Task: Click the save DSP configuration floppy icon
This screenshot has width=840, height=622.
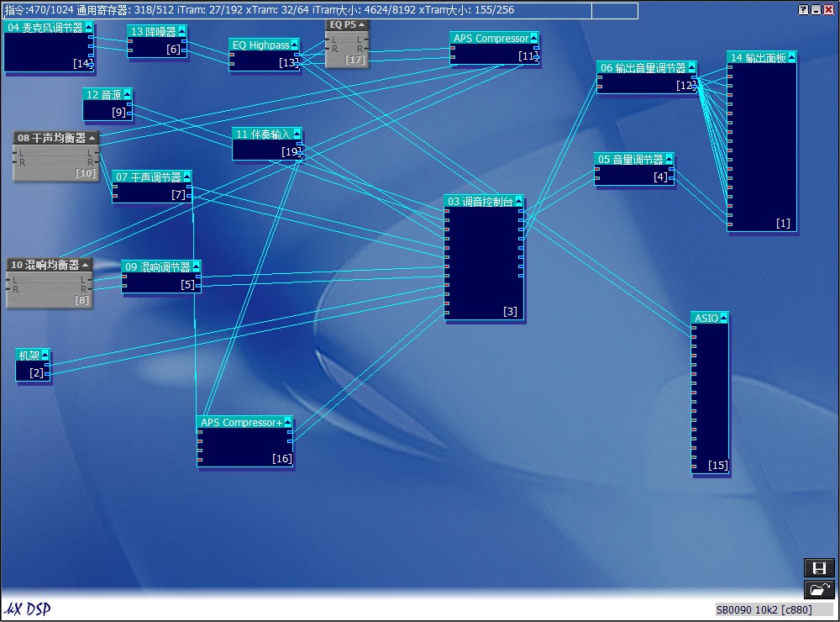Action: [x=819, y=568]
